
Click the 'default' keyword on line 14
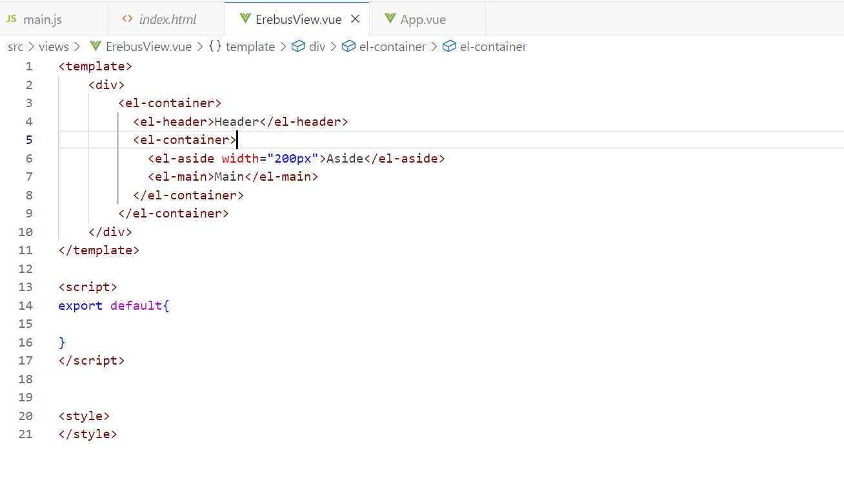[x=136, y=305]
